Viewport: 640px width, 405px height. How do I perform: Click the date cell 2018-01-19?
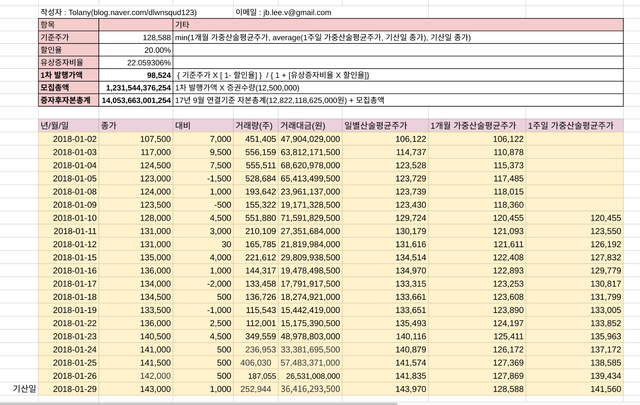[69, 310]
